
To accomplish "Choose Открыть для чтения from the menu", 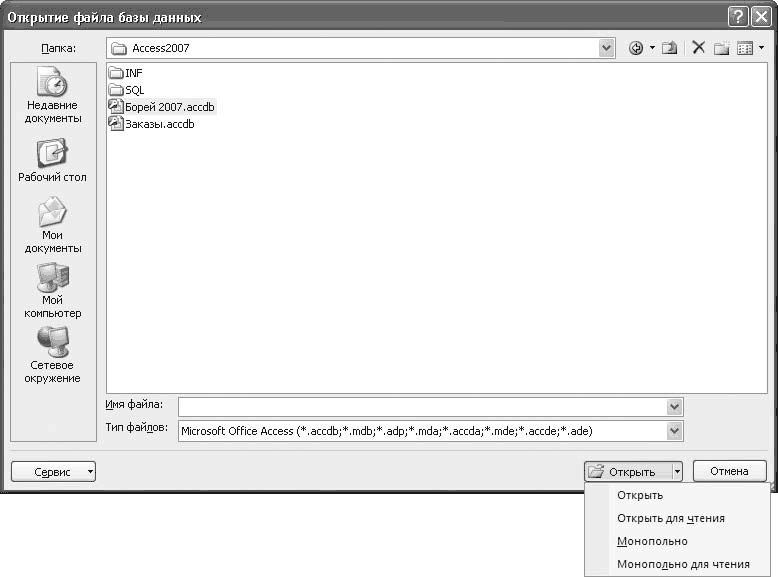I will (x=670, y=518).
